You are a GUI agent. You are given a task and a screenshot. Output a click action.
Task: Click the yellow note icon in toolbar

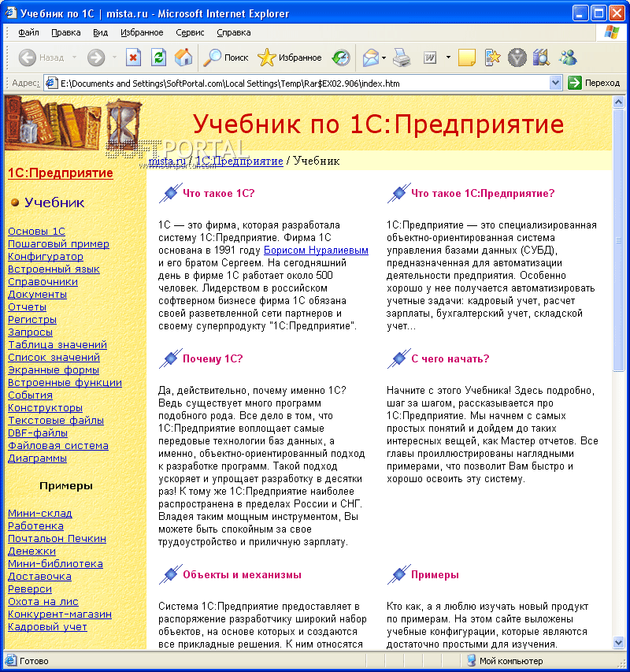pos(467,58)
